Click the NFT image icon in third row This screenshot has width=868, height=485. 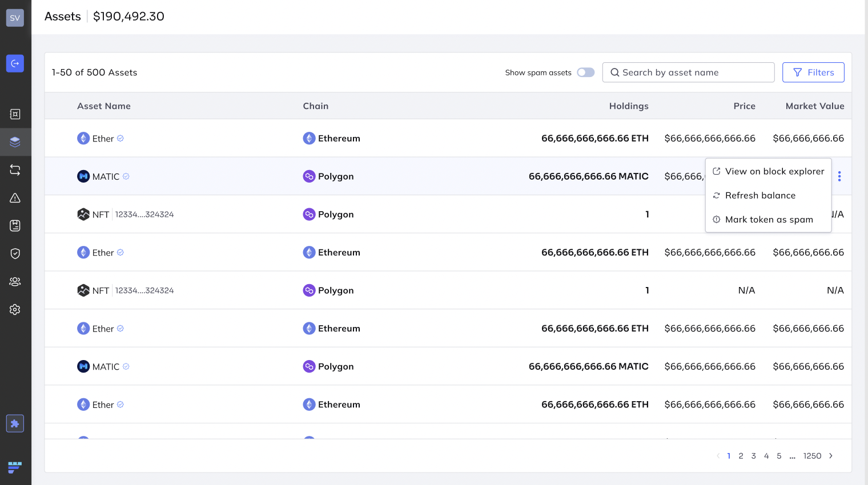(83, 214)
